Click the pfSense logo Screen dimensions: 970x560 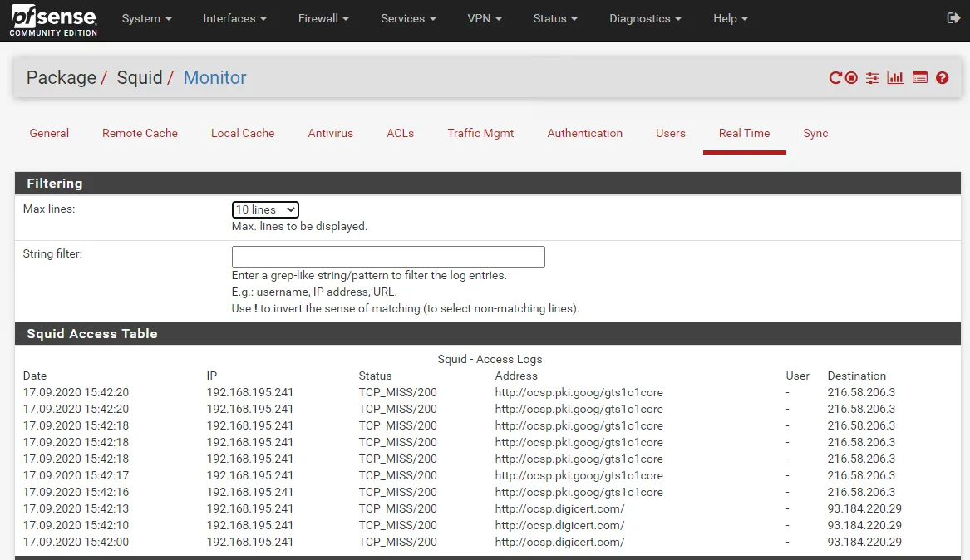52,20
